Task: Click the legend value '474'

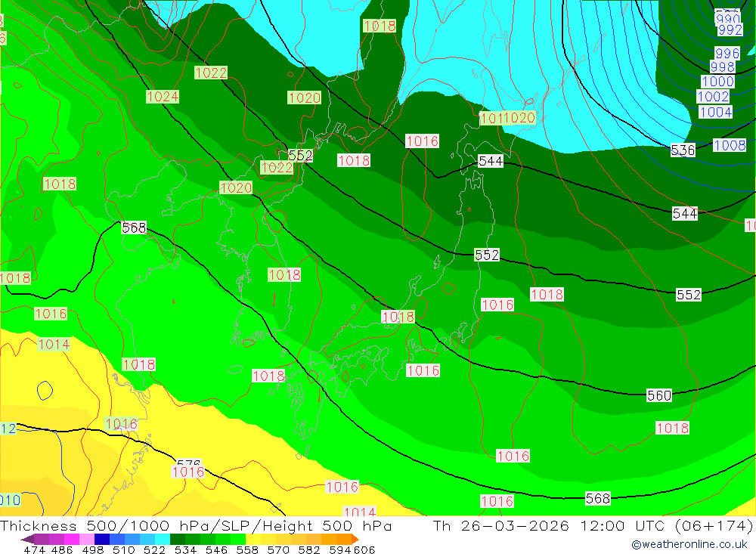Action: point(34,549)
